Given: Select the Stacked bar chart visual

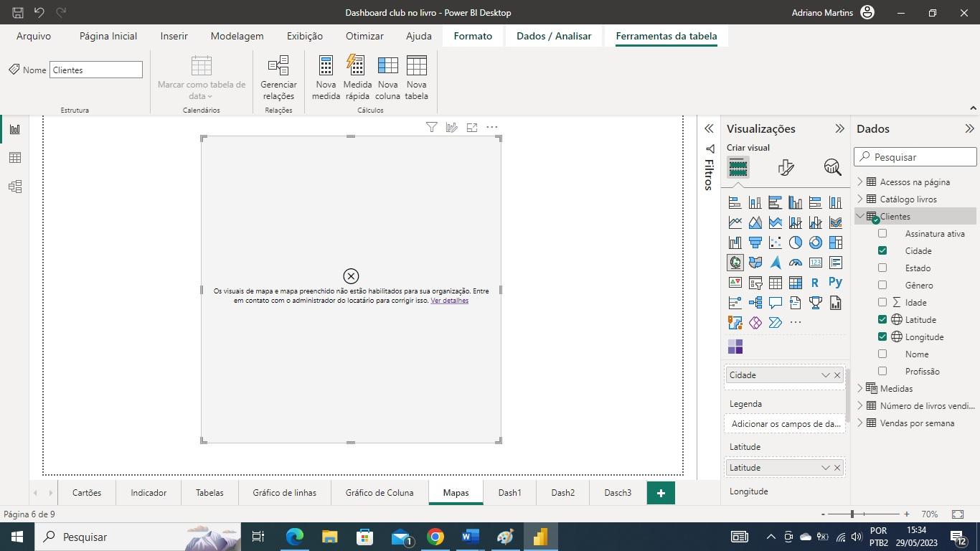Looking at the screenshot, I should point(735,202).
